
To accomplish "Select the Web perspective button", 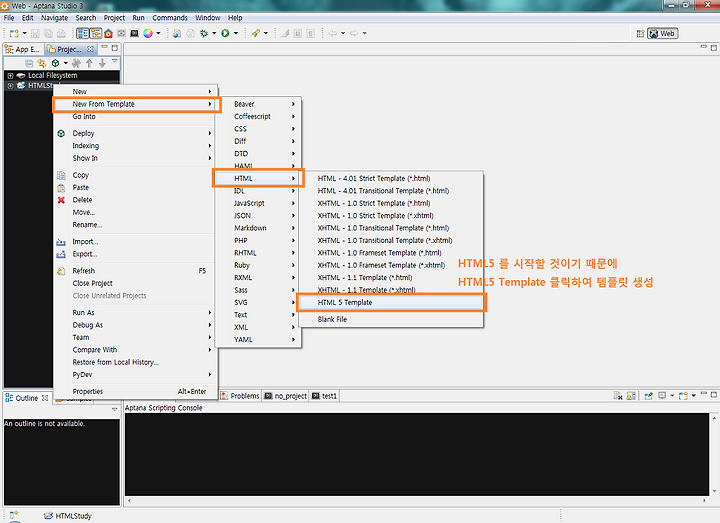I will 662,34.
